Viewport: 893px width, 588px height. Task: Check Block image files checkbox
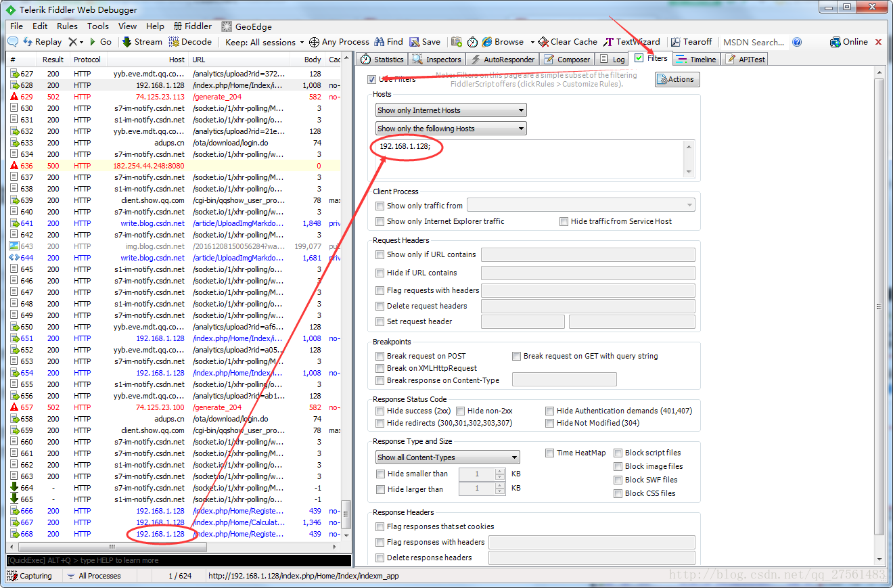tap(618, 467)
